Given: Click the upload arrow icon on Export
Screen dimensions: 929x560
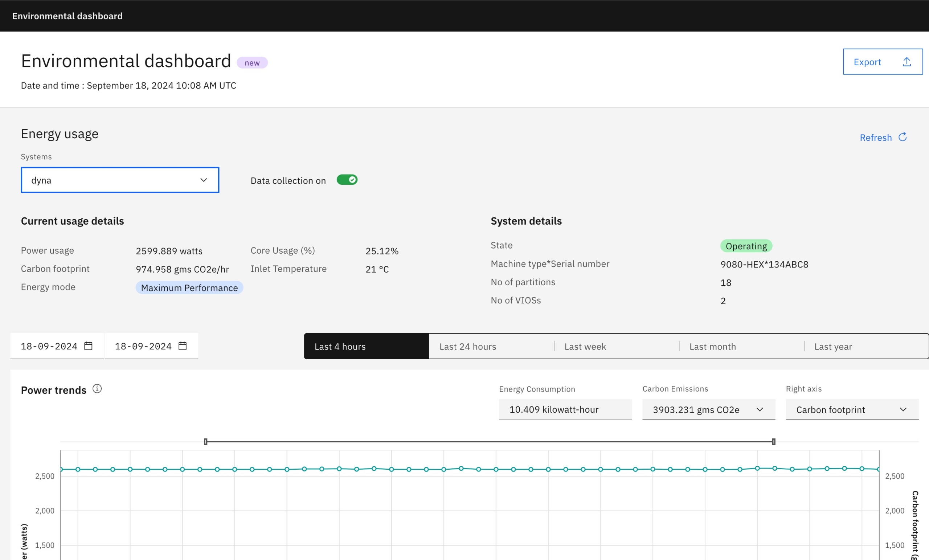Looking at the screenshot, I should (x=907, y=62).
